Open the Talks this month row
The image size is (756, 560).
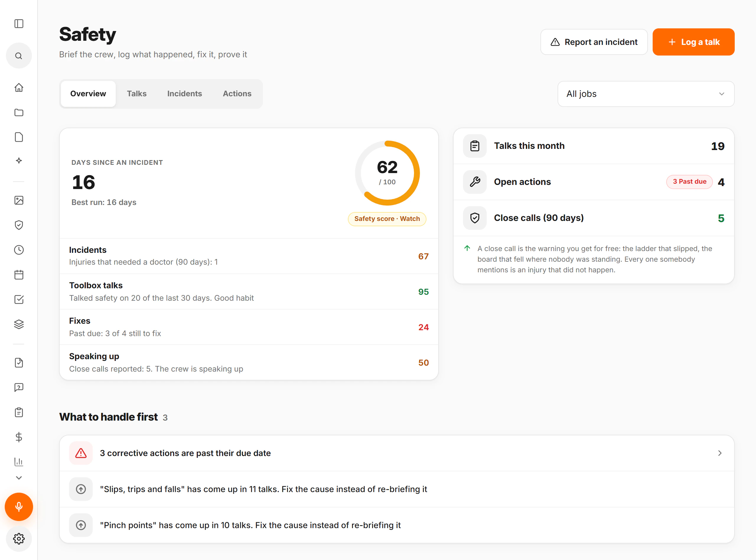click(594, 146)
